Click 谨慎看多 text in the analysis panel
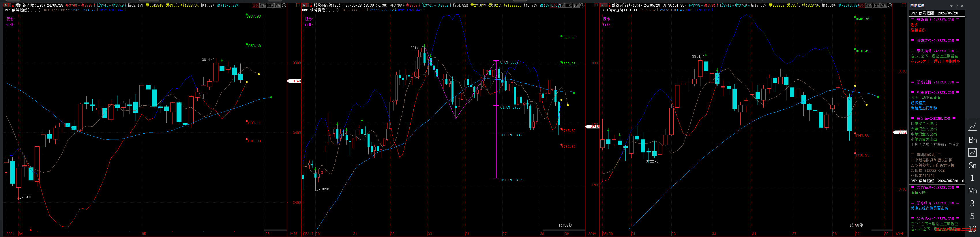The image size is (980, 237). coord(918,30)
